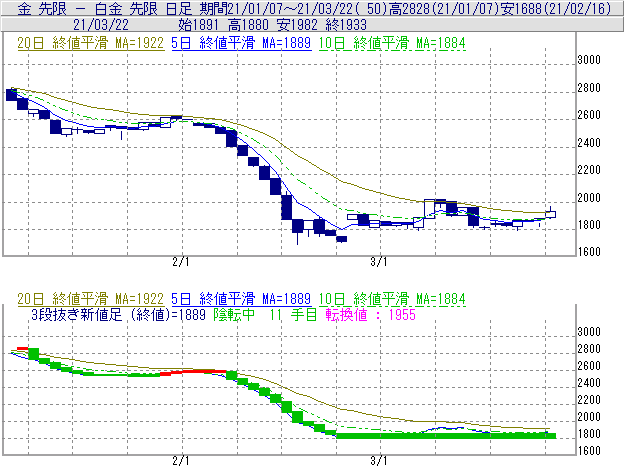Screen dimensions: 624x473
Task: Click the title 金 先限 - 白金 先限 日足
Action: click(x=105, y=8)
